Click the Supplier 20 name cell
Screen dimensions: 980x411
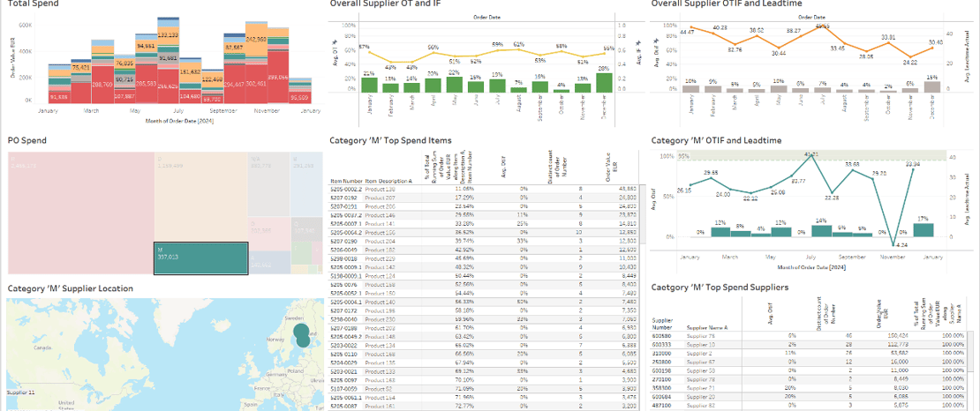pyautogui.click(x=700, y=396)
